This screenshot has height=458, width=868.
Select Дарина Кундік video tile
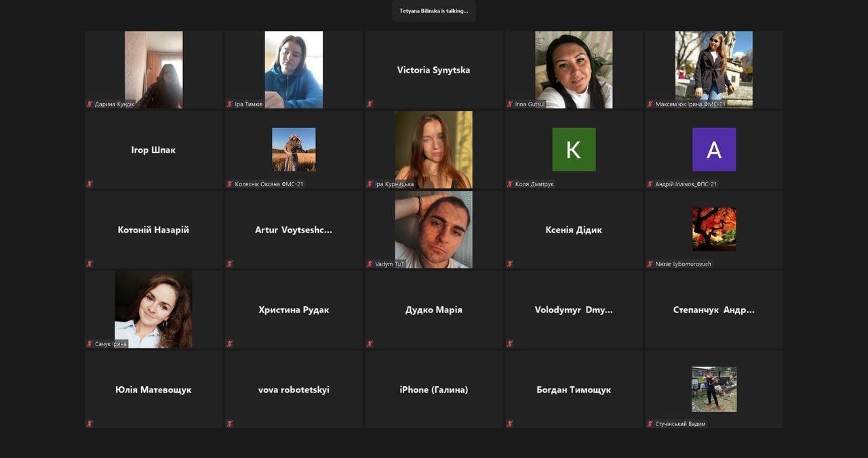click(x=153, y=70)
